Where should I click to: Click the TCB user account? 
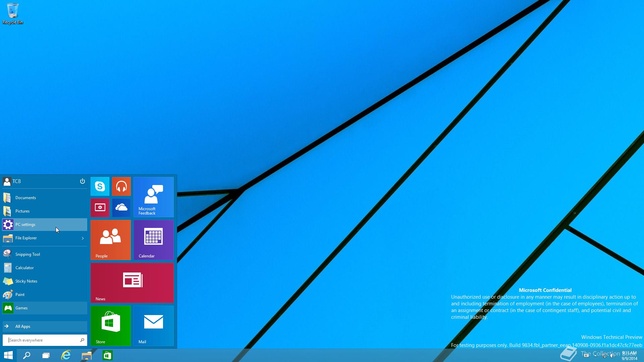pyautogui.click(x=12, y=181)
